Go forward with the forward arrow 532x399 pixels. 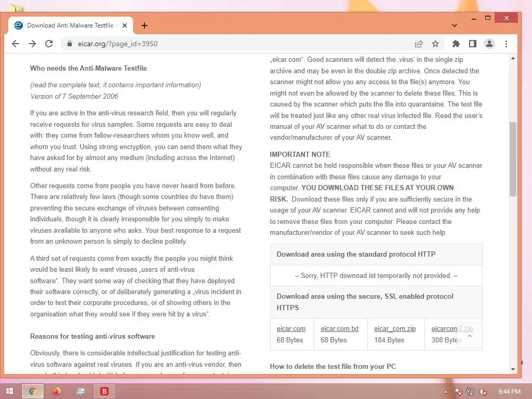click(32, 44)
